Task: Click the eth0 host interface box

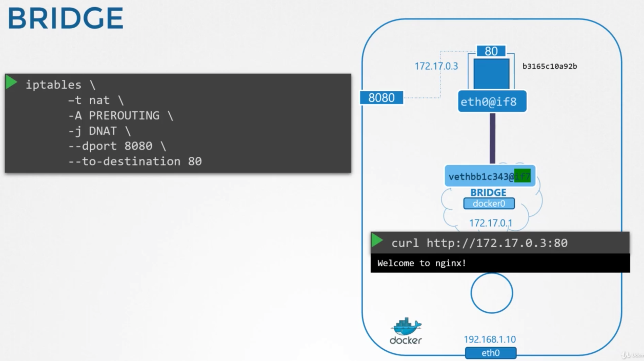Action: [490, 353]
